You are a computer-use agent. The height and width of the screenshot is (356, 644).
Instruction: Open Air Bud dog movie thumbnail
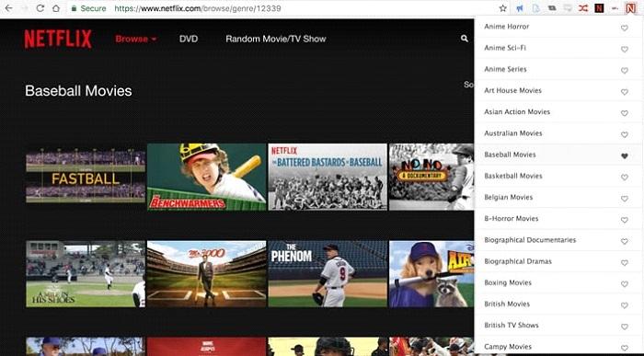click(x=431, y=274)
